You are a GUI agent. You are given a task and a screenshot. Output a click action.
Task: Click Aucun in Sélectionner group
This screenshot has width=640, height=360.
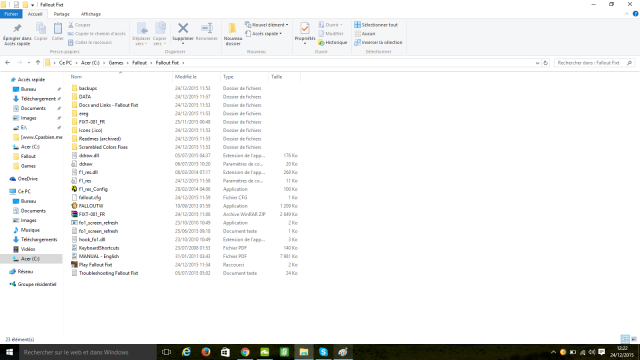[x=365, y=33]
